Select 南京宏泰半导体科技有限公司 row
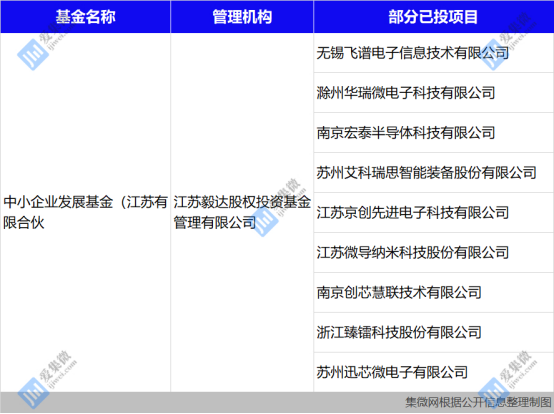 (x=434, y=133)
